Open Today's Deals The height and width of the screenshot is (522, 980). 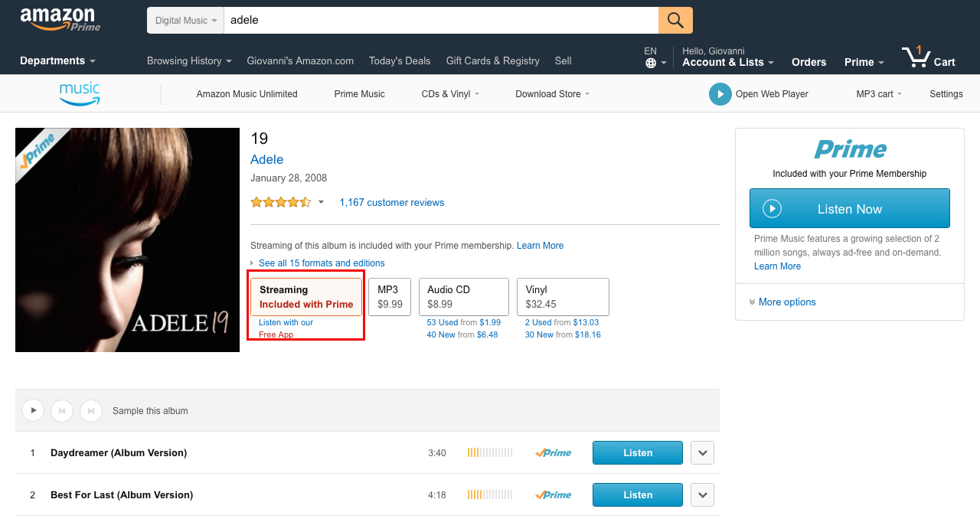(x=400, y=61)
